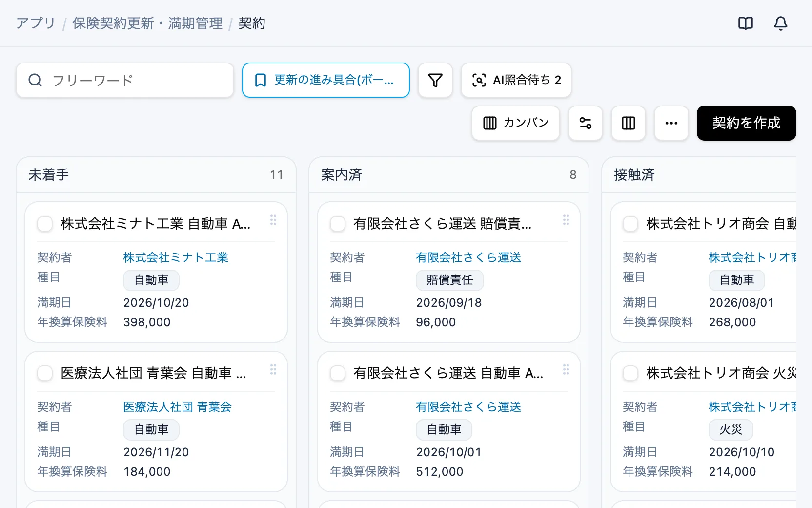Tick checkbox for 株式会社トリオ商会 火災 card
This screenshot has height=508, width=812.
[630, 373]
